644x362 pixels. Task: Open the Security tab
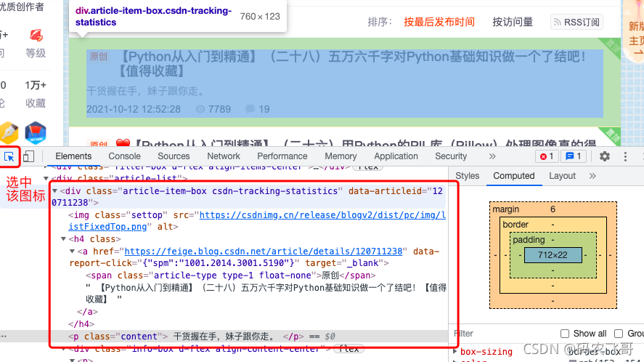(451, 156)
